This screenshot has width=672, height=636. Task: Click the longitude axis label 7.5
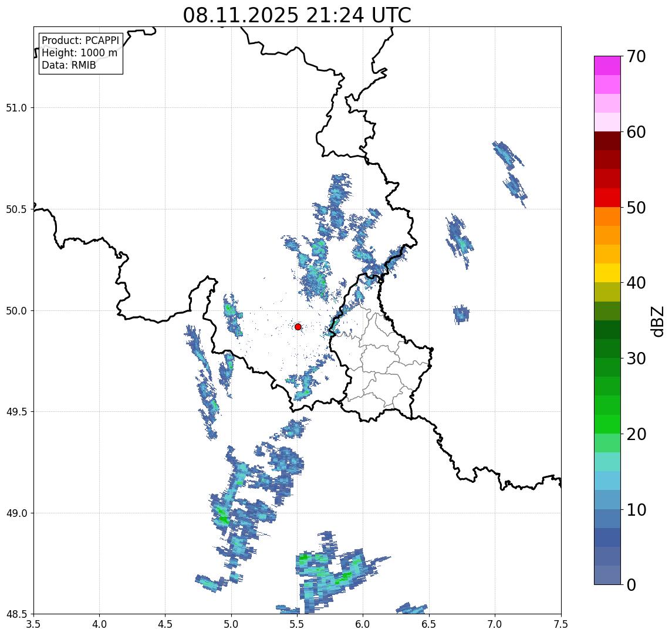(561, 624)
